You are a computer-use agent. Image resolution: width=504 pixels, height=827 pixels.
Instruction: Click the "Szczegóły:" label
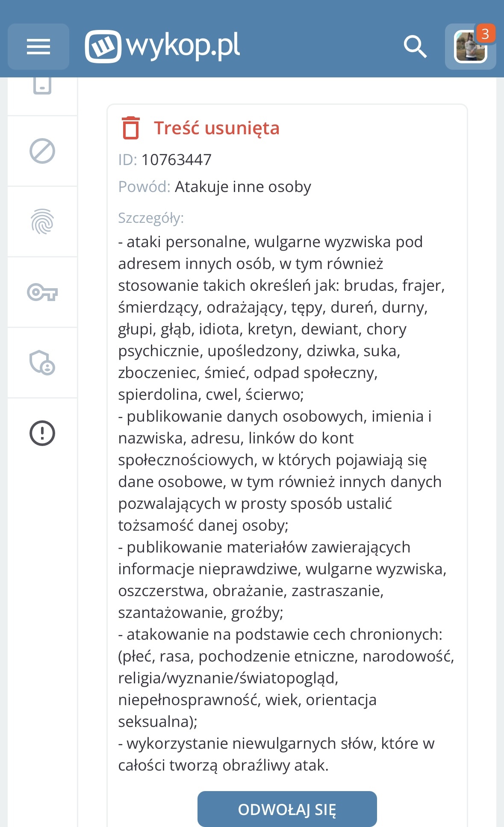(x=151, y=218)
